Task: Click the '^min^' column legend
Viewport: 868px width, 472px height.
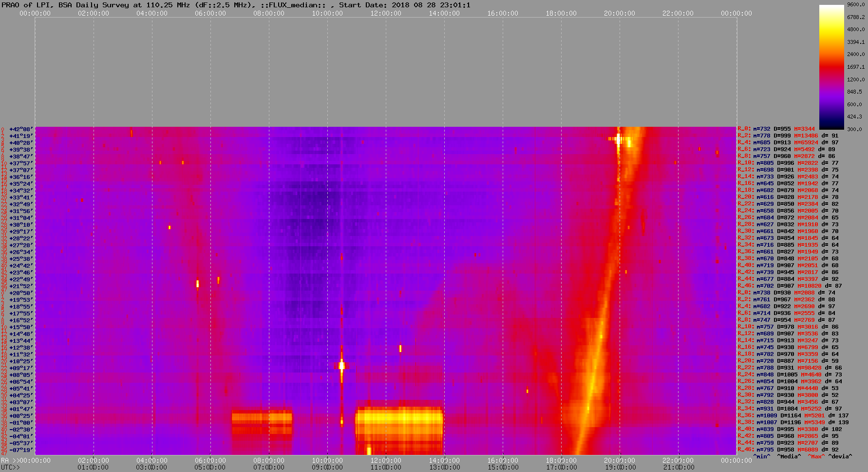Action: coord(762,457)
